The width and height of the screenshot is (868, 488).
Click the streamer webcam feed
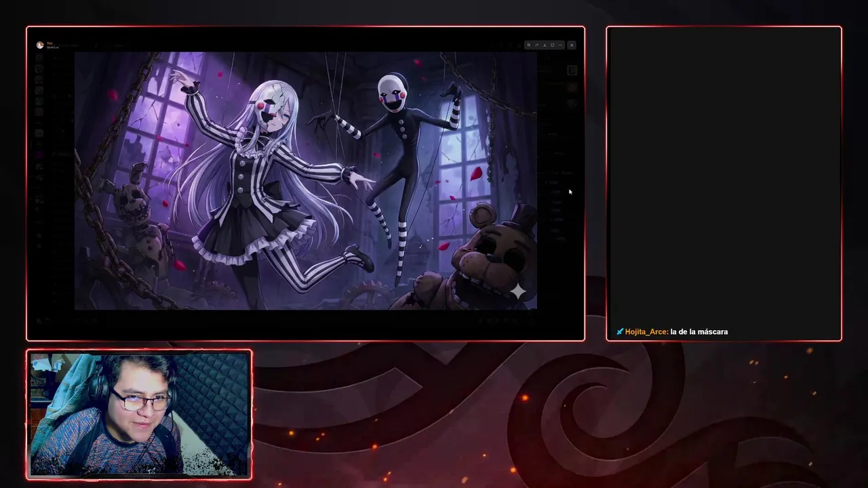click(139, 414)
